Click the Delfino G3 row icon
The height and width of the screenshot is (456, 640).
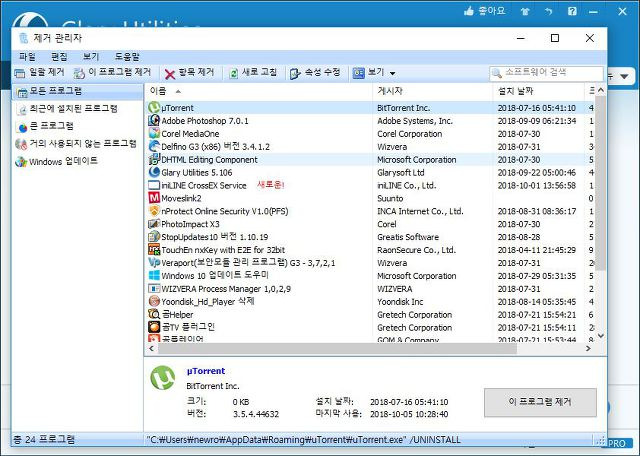point(154,146)
